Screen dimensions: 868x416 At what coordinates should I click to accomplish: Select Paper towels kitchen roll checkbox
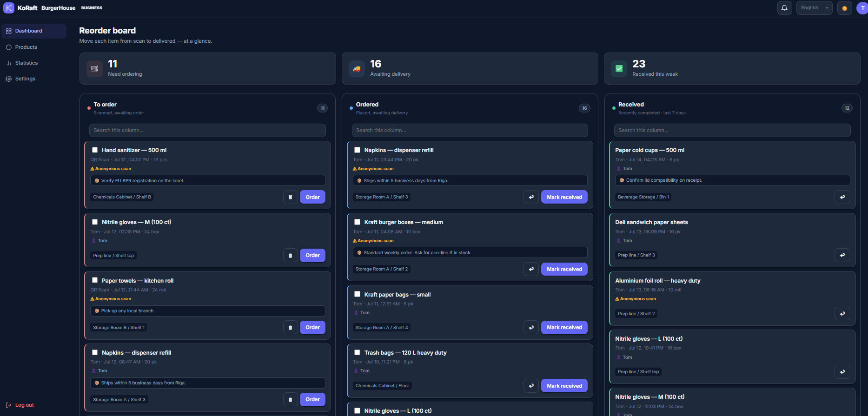[x=95, y=280]
